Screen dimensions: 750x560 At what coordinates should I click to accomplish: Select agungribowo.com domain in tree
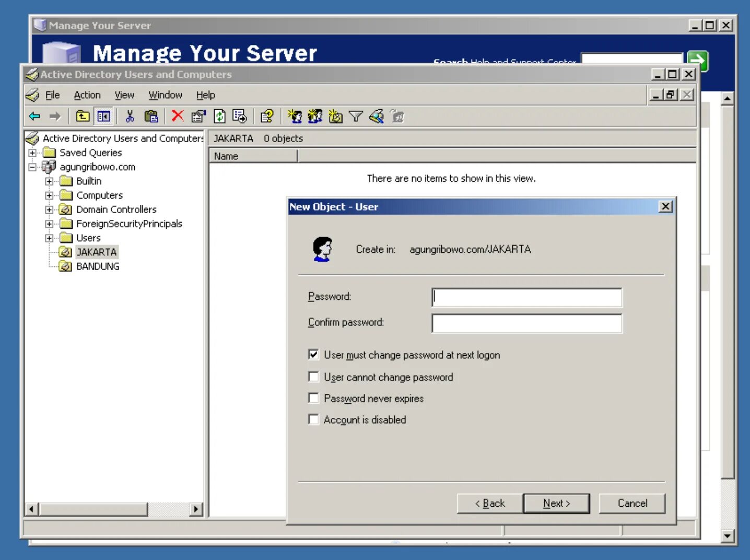click(x=97, y=167)
